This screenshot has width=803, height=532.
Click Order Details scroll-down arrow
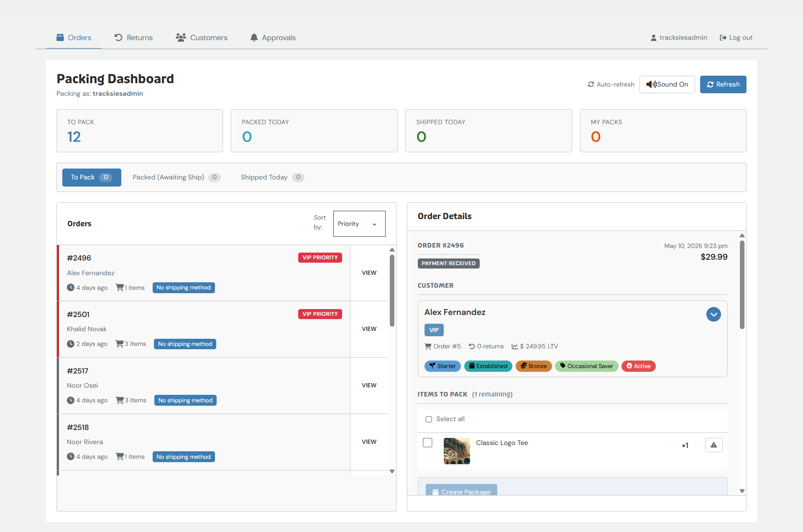(x=742, y=491)
